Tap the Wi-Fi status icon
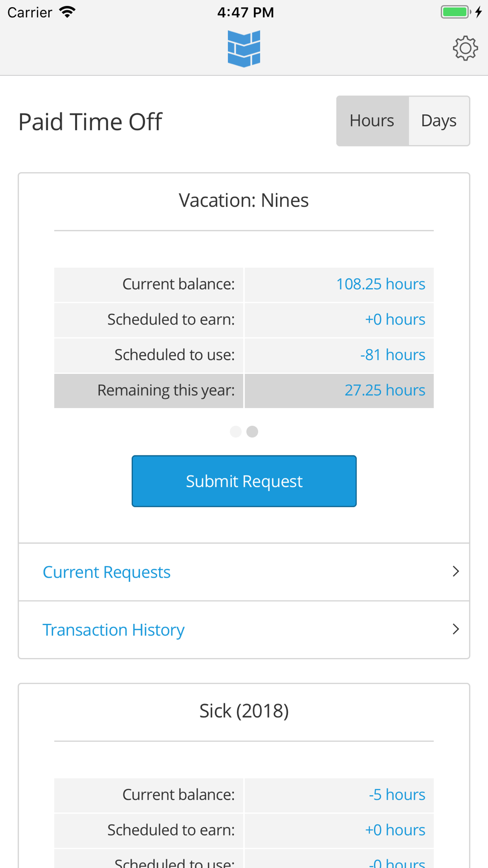488x868 pixels. pos(67,12)
